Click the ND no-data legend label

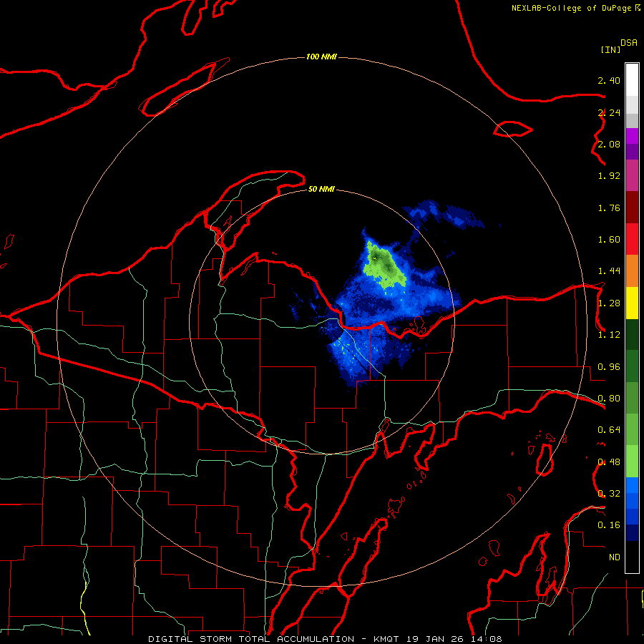tap(615, 557)
